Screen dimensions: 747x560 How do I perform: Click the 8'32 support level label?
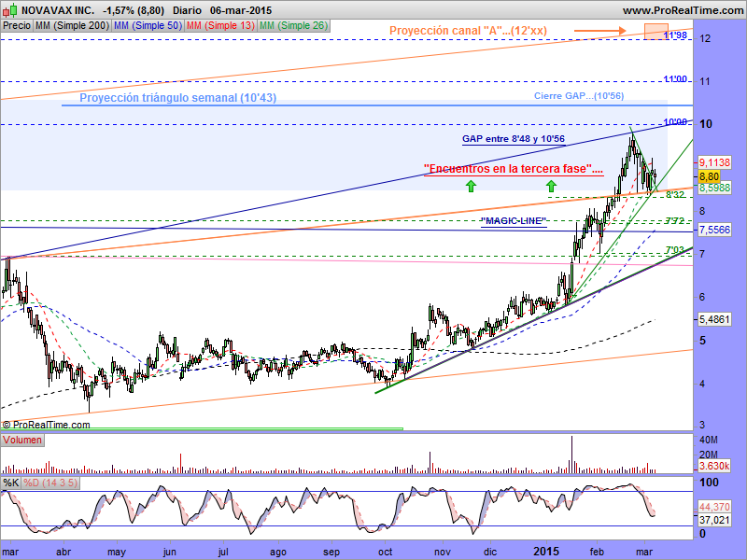pos(675,195)
